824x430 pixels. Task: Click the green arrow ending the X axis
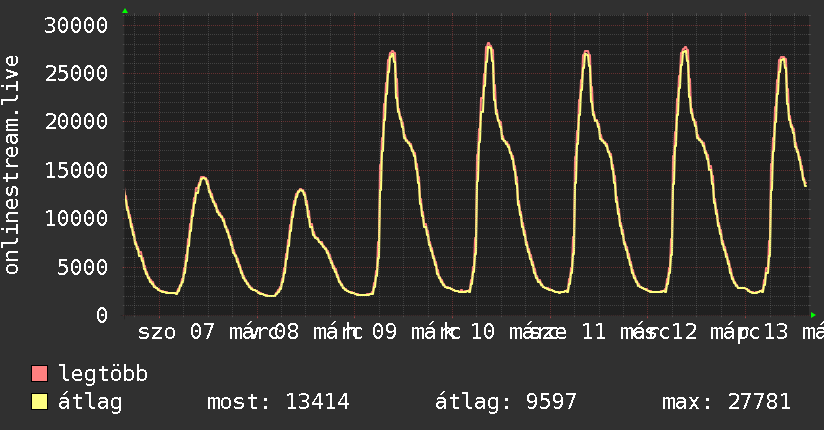pyautogui.click(x=813, y=314)
